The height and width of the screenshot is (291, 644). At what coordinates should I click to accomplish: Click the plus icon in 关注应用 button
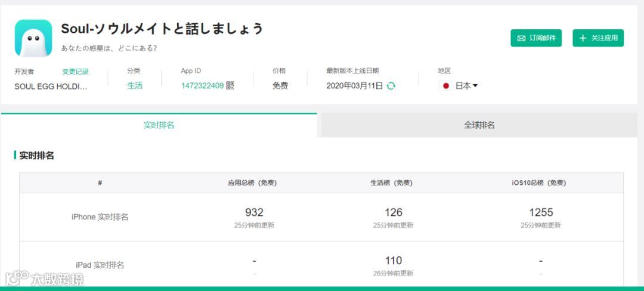(x=583, y=38)
